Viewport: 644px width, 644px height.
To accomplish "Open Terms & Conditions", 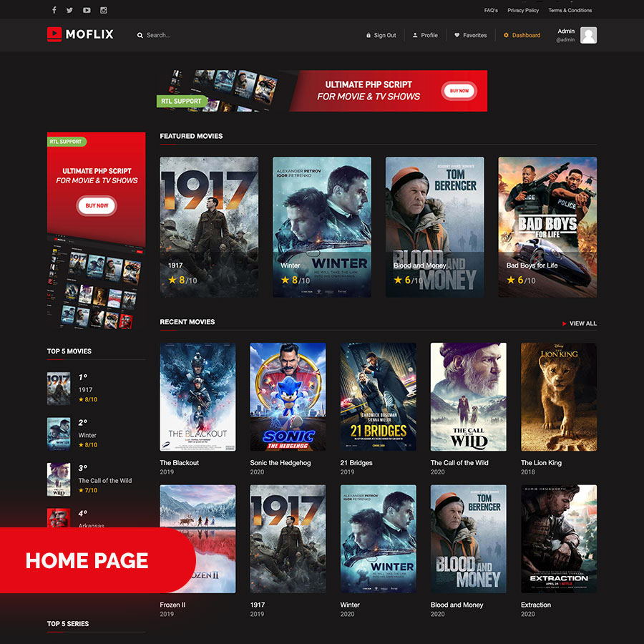I will tap(570, 10).
